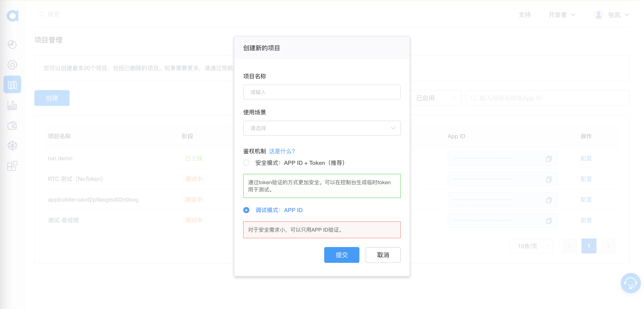The image size is (644, 309).
Task: Click the search magnifier icon in top bar
Action: pyautogui.click(x=42, y=14)
